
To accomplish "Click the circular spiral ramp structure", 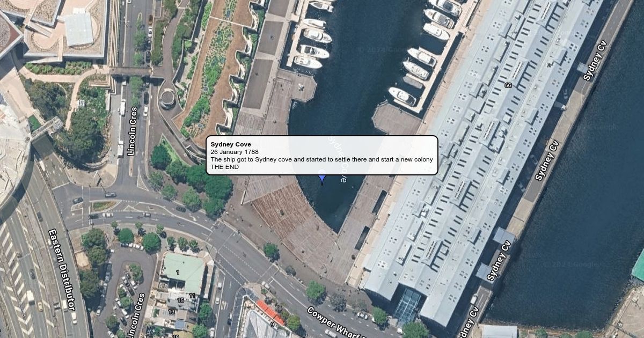I will point(167,99).
